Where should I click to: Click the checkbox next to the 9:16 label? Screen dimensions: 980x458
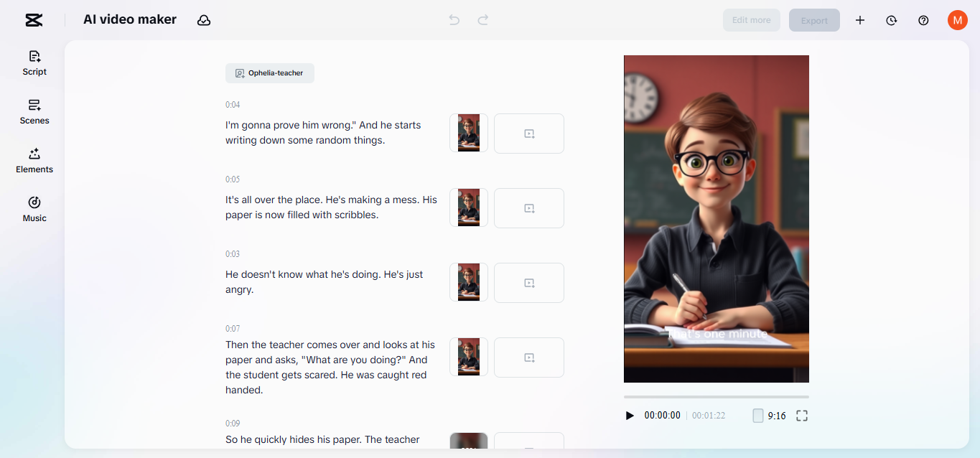click(758, 415)
